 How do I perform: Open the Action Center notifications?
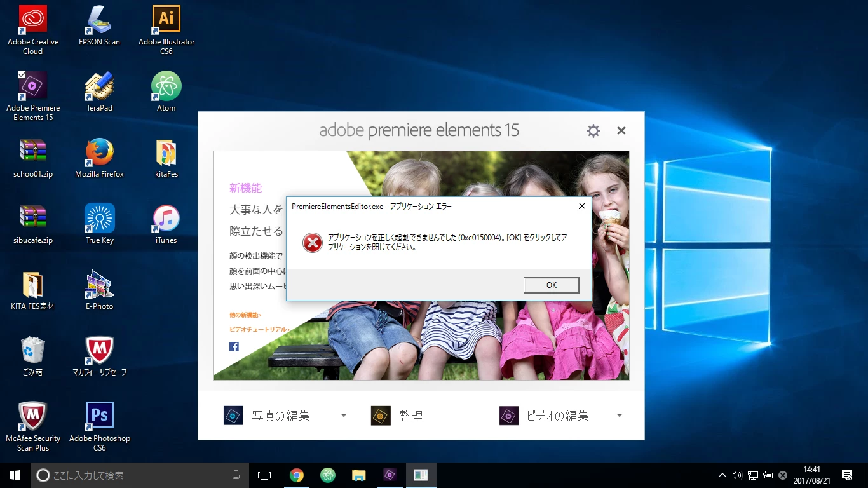[847, 475]
